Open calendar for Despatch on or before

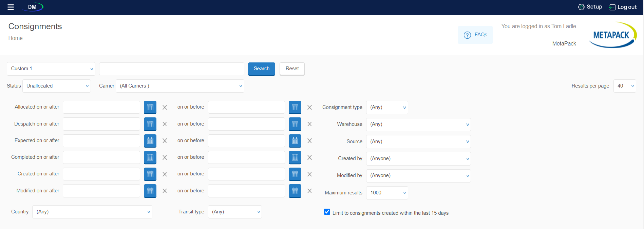click(x=295, y=124)
